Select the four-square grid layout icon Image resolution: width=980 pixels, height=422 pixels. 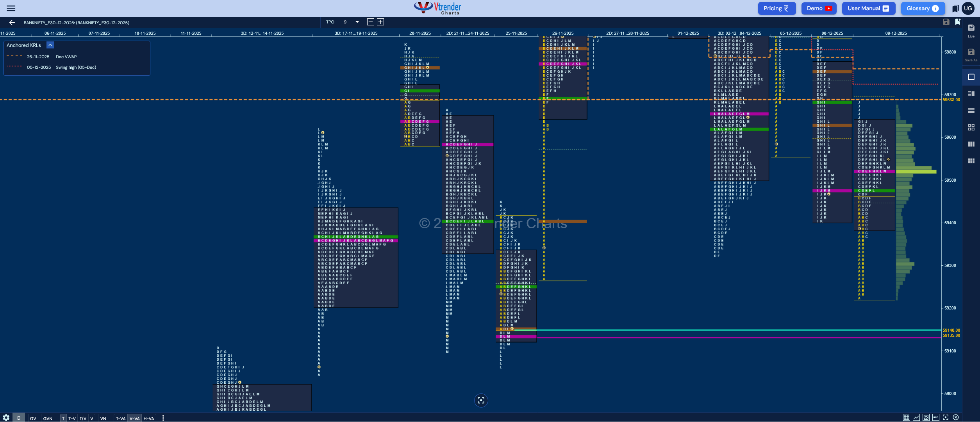pyautogui.click(x=971, y=127)
